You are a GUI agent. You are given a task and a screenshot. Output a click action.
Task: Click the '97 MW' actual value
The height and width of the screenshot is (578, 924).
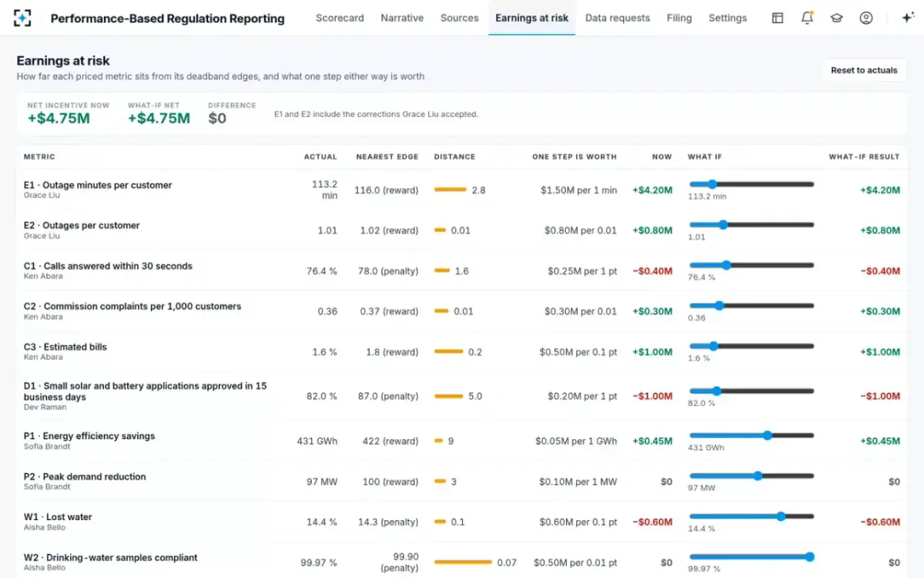click(x=322, y=482)
